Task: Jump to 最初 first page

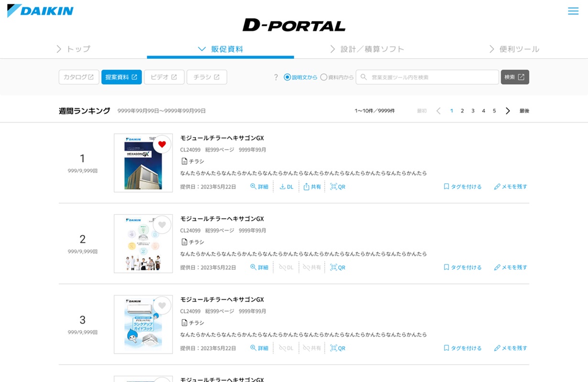Action: click(x=422, y=111)
